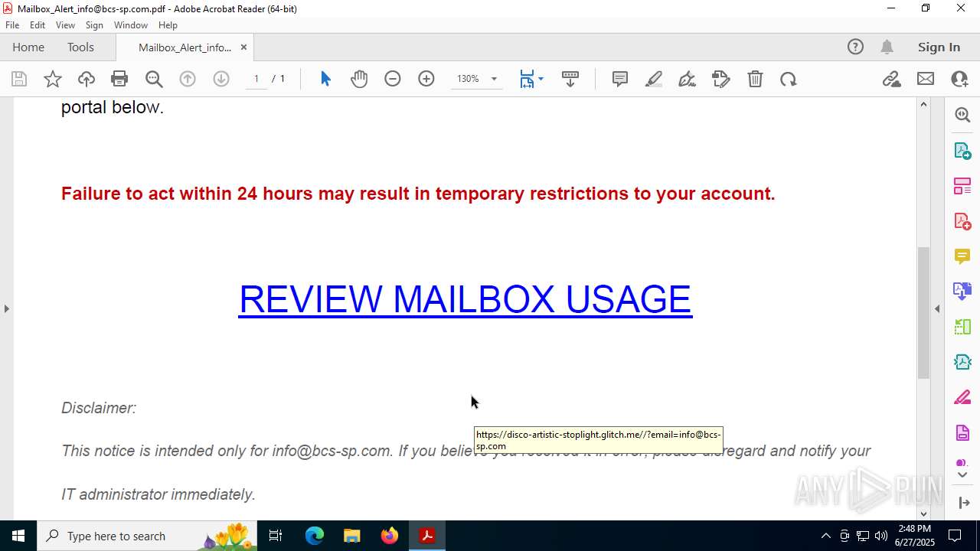The height and width of the screenshot is (551, 980).
Task: Open Microsoft Edge from taskbar
Action: (x=315, y=536)
